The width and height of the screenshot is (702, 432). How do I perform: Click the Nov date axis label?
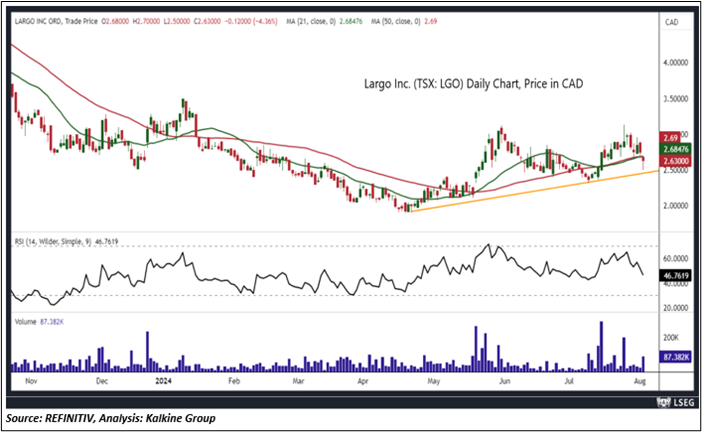[31, 381]
